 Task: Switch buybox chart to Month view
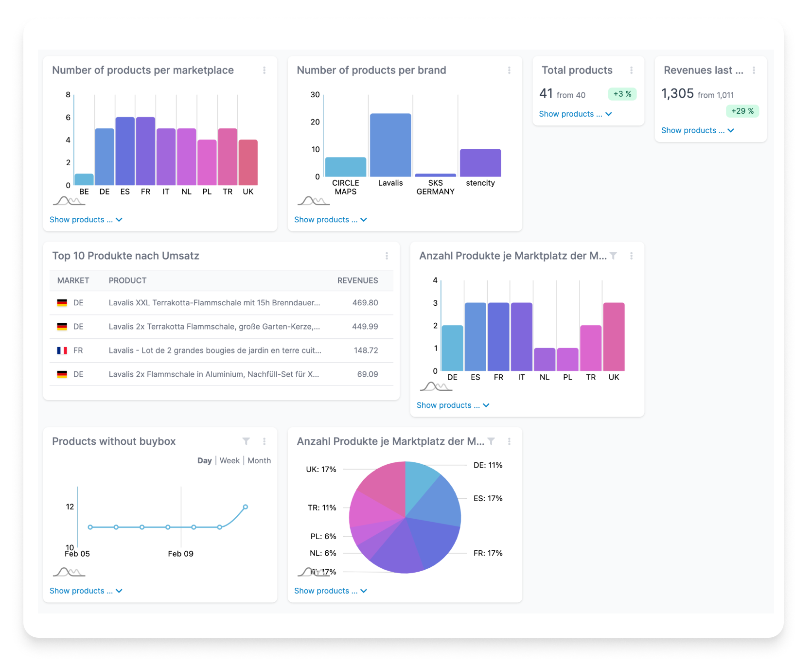click(x=259, y=461)
